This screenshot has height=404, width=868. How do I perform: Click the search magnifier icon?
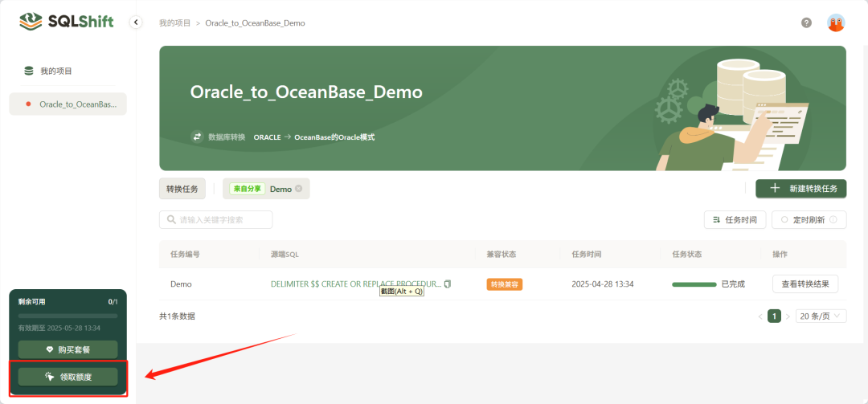point(171,220)
